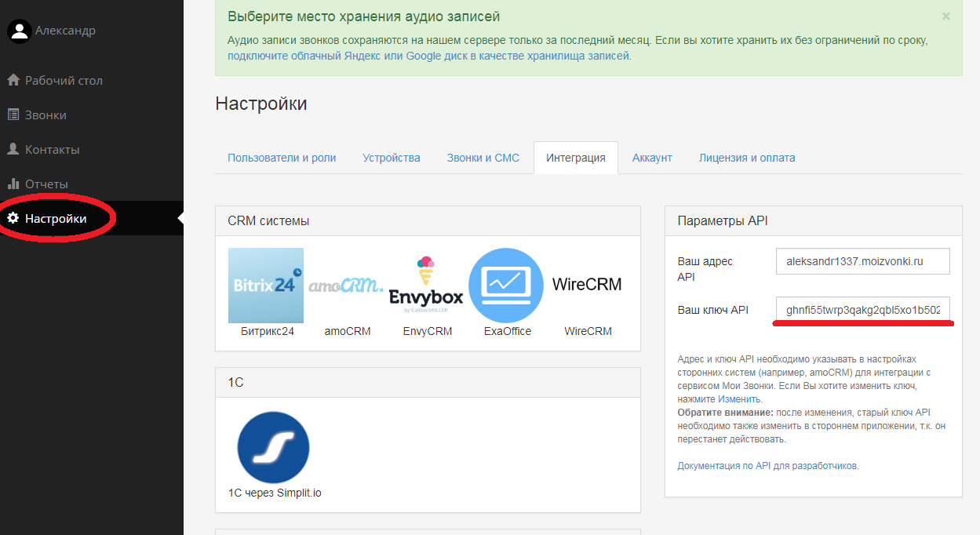The width and height of the screenshot is (980, 535).
Task: Click the Битрикс24 caption text
Action: 267,331
